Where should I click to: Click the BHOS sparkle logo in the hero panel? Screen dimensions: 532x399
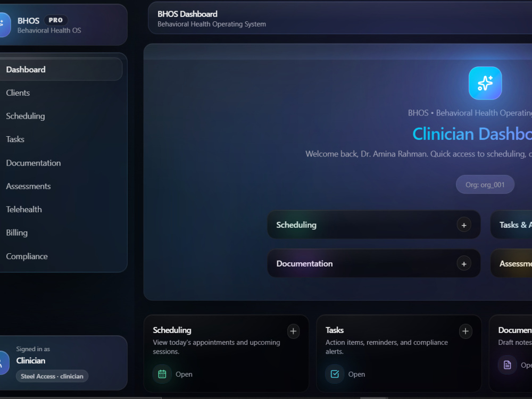coord(485,83)
